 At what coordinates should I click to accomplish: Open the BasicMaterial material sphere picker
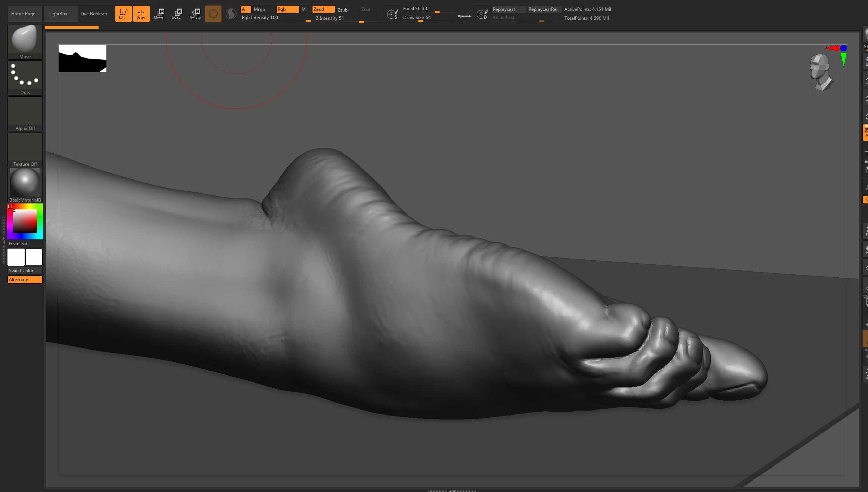25,185
